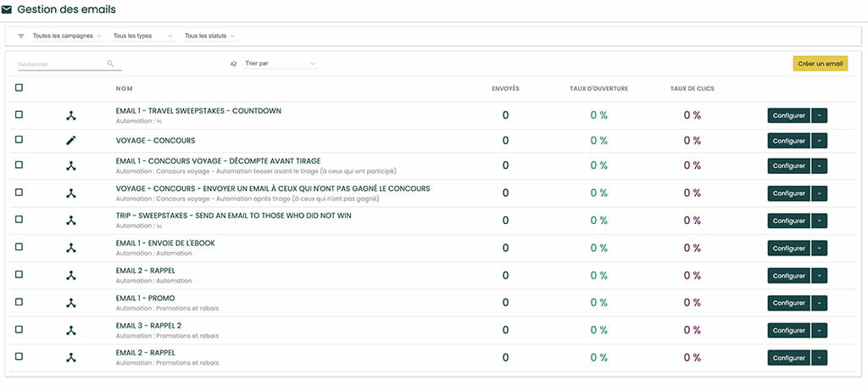Configurer the Travel Sweepstakes Countdown email

(x=789, y=115)
